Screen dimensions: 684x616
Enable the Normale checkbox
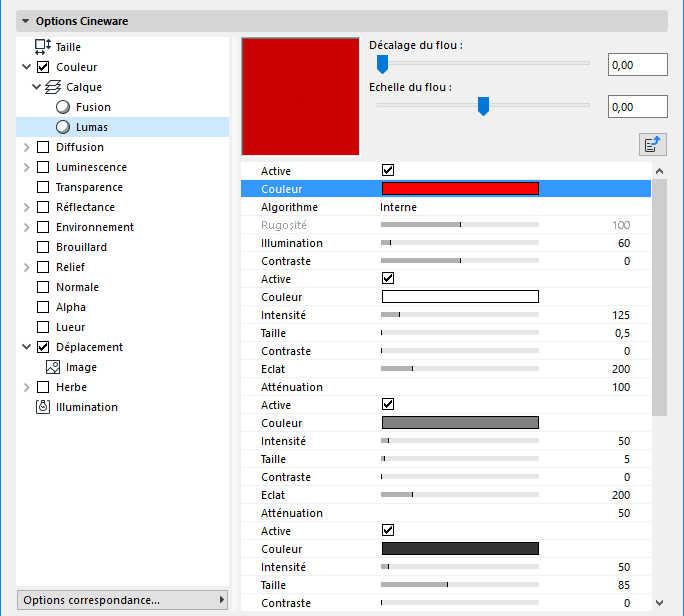pos(43,287)
